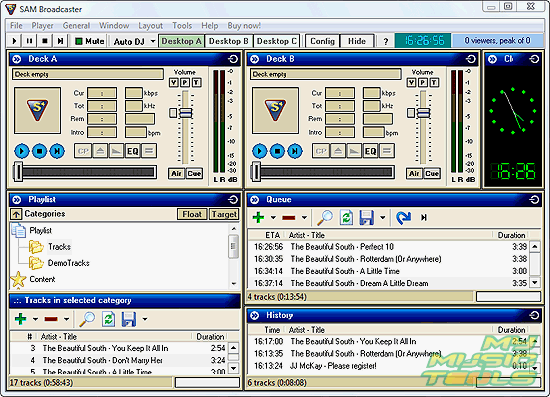Viewport: 550px width, 397px height.
Task: Click the Deck A CP button
Action: (x=83, y=151)
